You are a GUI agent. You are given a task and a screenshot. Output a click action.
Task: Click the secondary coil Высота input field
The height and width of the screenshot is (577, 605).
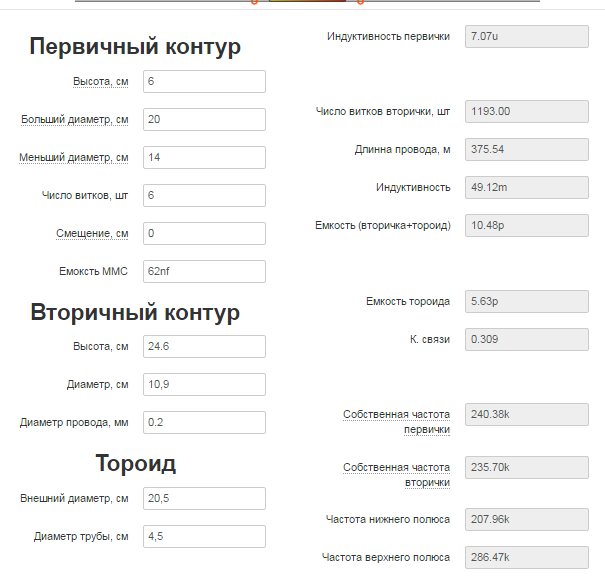204,346
